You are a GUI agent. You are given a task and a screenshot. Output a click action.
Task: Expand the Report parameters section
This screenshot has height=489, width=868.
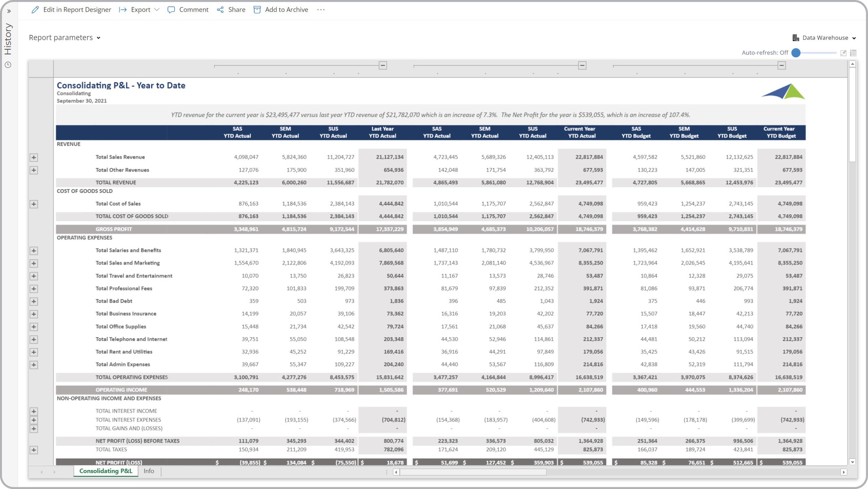[x=65, y=38]
